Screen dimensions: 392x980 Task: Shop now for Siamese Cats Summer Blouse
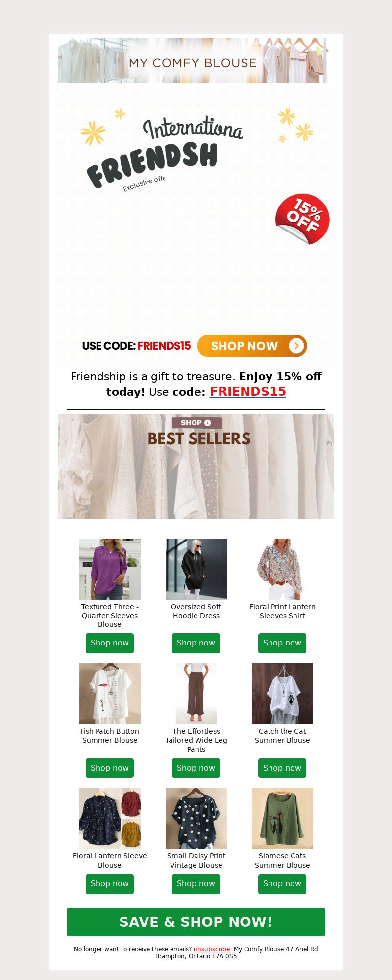282,883
